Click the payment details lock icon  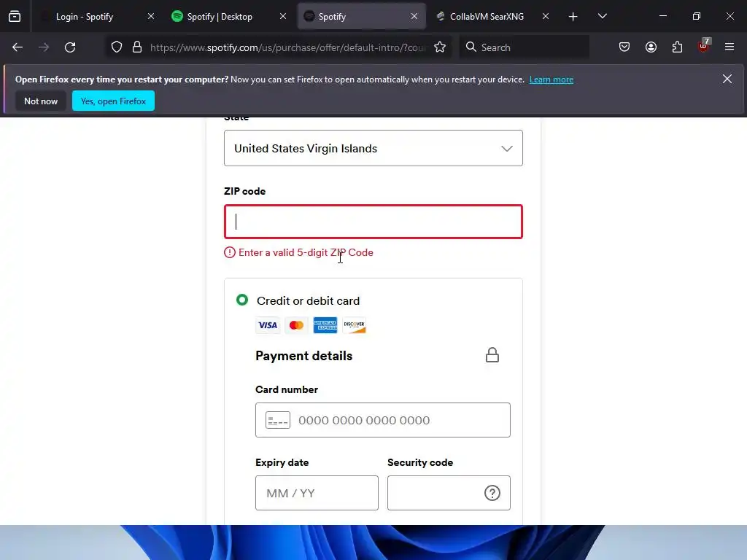click(492, 355)
